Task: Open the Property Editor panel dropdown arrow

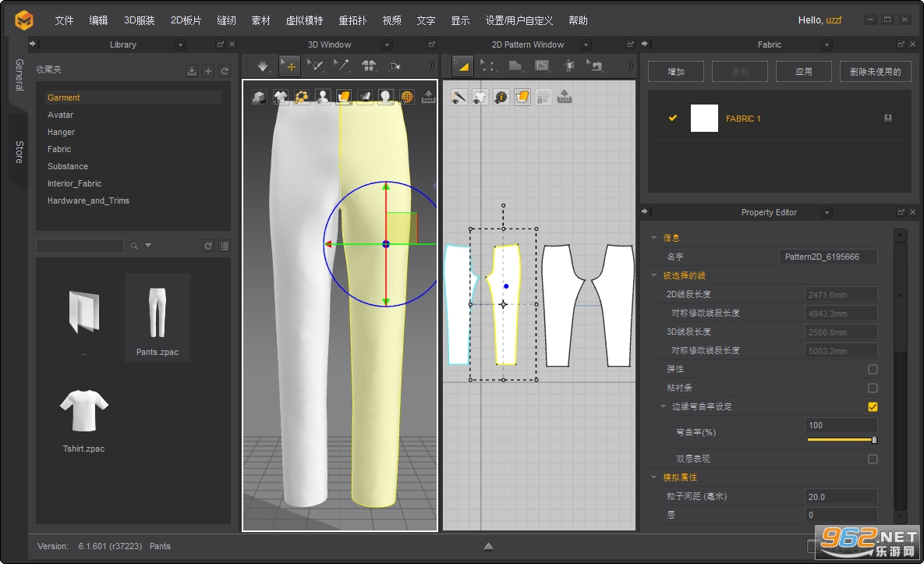Action: (827, 213)
